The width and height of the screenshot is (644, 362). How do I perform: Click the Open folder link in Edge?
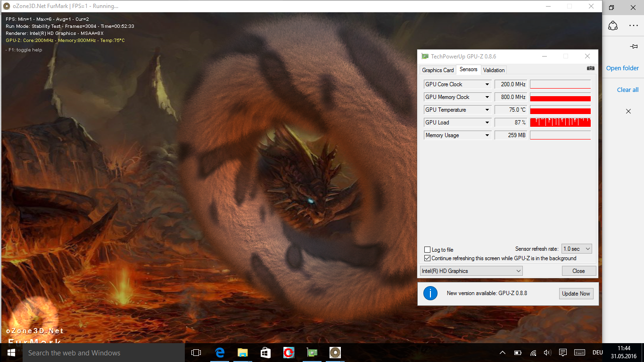pyautogui.click(x=622, y=68)
